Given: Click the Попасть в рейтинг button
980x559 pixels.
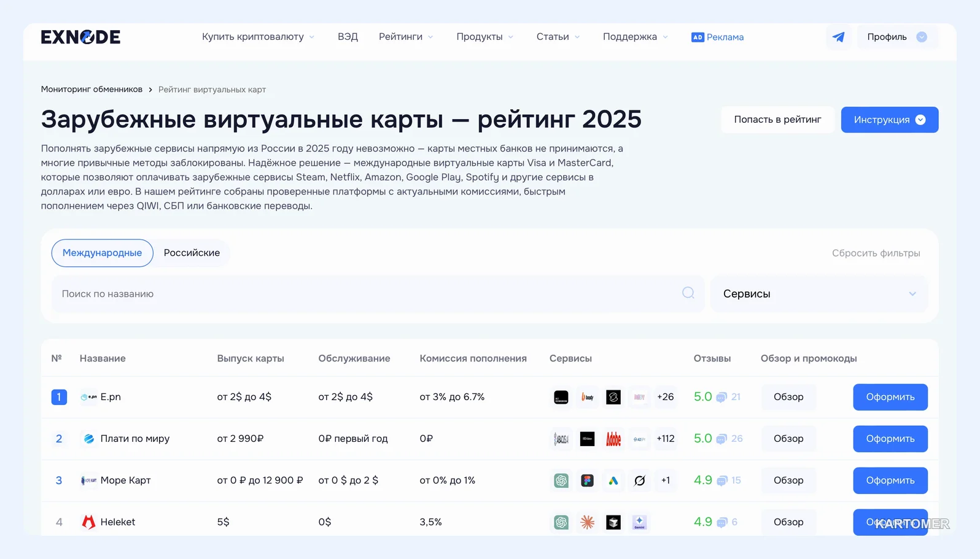Looking at the screenshot, I should tap(777, 120).
